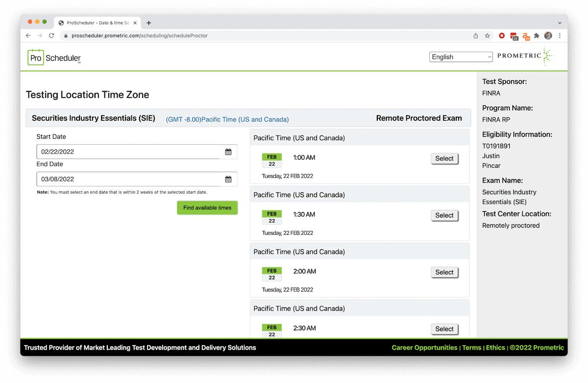This screenshot has height=383, width=588.
Task: Select the 1:00 AM time slot
Action: point(444,158)
